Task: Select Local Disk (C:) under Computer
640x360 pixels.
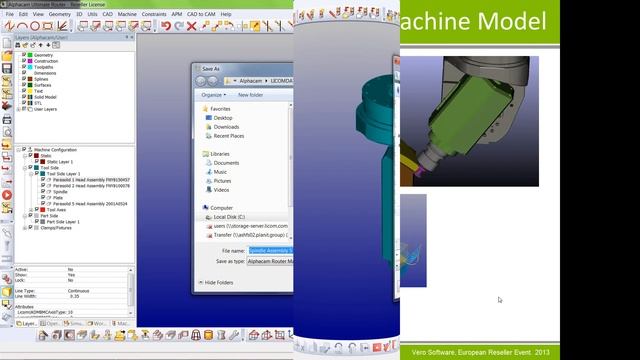Action: pos(229,217)
